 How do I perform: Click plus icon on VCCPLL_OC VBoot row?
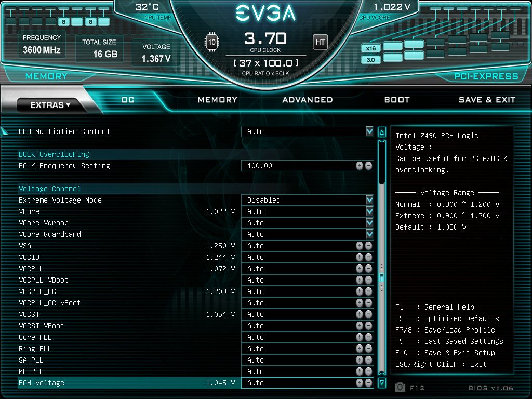point(360,303)
